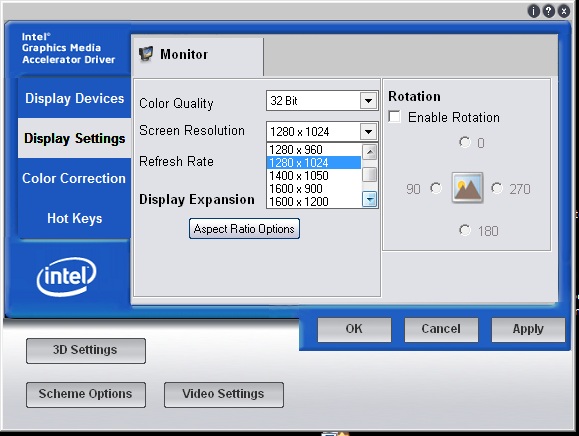Click the Cancel button

[441, 329]
